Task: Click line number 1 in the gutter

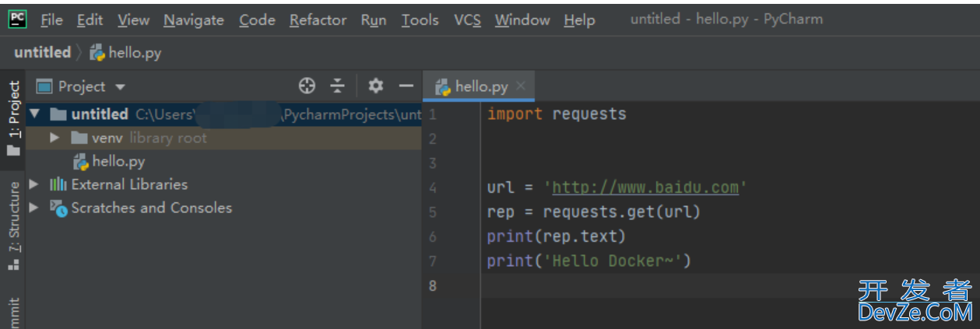Action: (x=432, y=114)
